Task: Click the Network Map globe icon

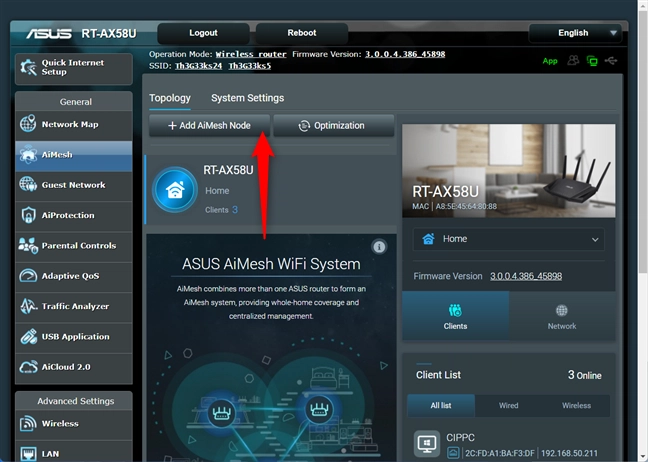Action: [28, 124]
